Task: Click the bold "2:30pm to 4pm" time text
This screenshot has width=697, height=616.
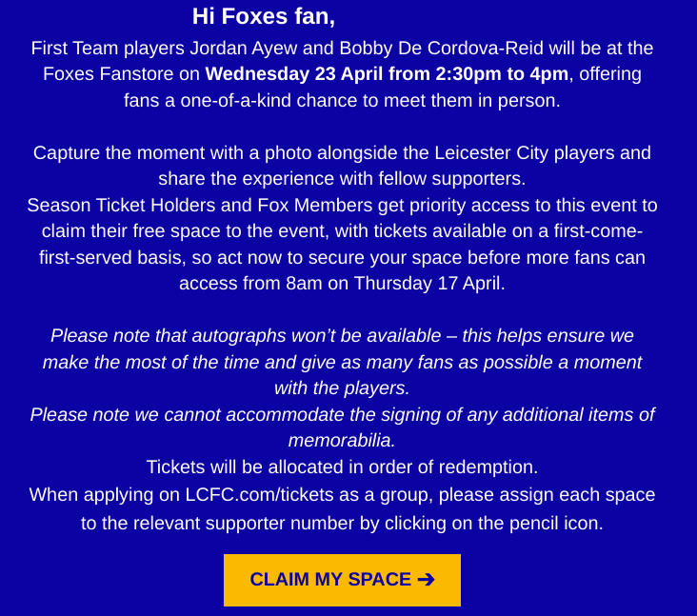Action: pos(502,73)
